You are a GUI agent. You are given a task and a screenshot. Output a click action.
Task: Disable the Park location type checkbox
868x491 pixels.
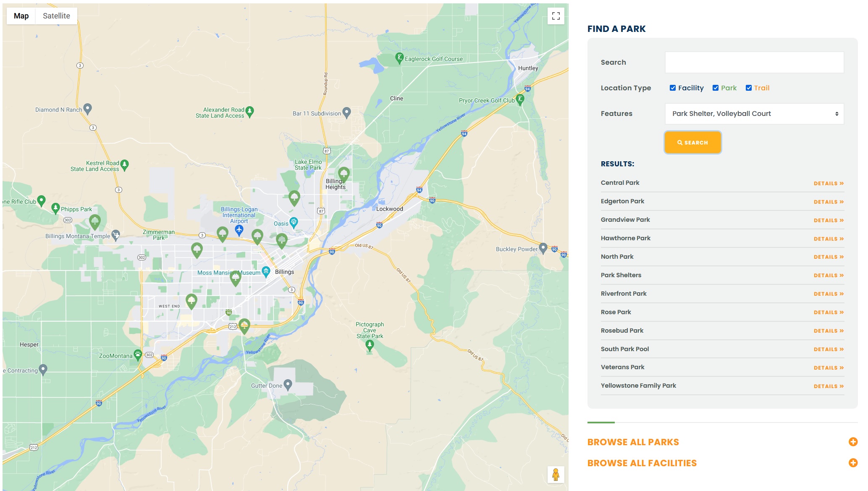[x=715, y=88]
